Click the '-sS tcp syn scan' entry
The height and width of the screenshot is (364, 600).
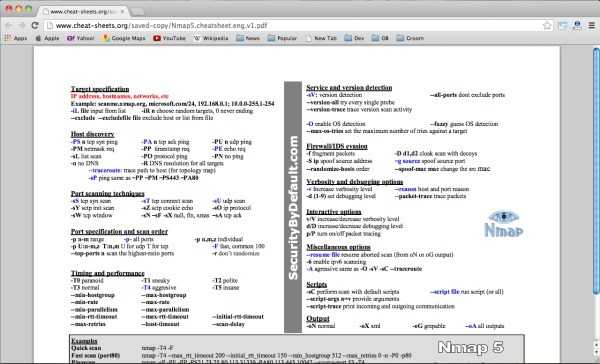91,201
